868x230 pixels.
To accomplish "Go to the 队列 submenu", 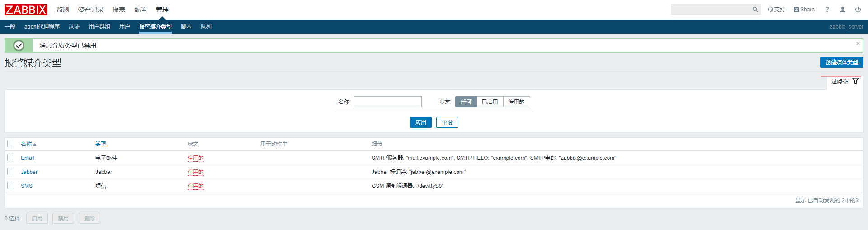I will click(206, 27).
